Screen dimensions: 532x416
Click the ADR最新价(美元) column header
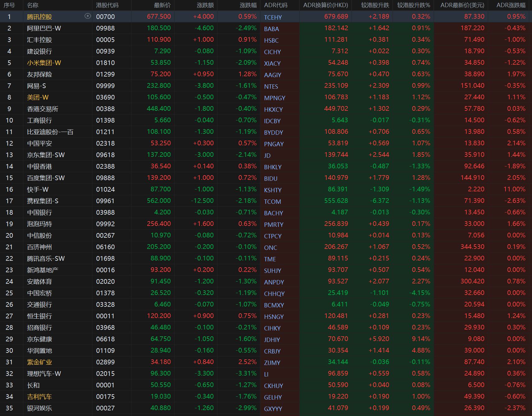click(462, 5)
